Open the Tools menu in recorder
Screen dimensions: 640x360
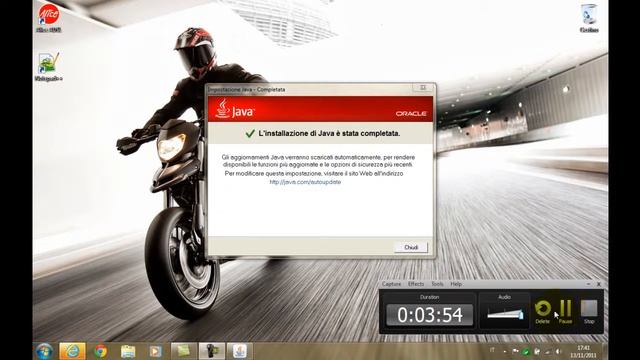tap(437, 284)
